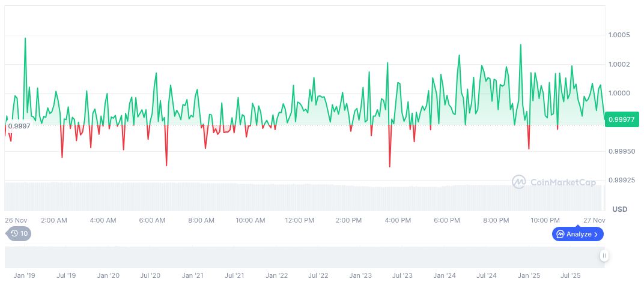Select Jan '25 on the range navigator
The width and height of the screenshot is (644, 282).
click(529, 275)
